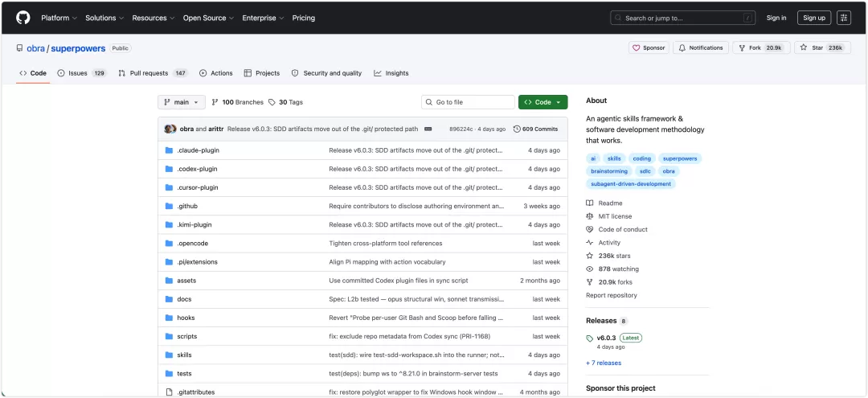Open the commit hash 896224c

pos(461,129)
